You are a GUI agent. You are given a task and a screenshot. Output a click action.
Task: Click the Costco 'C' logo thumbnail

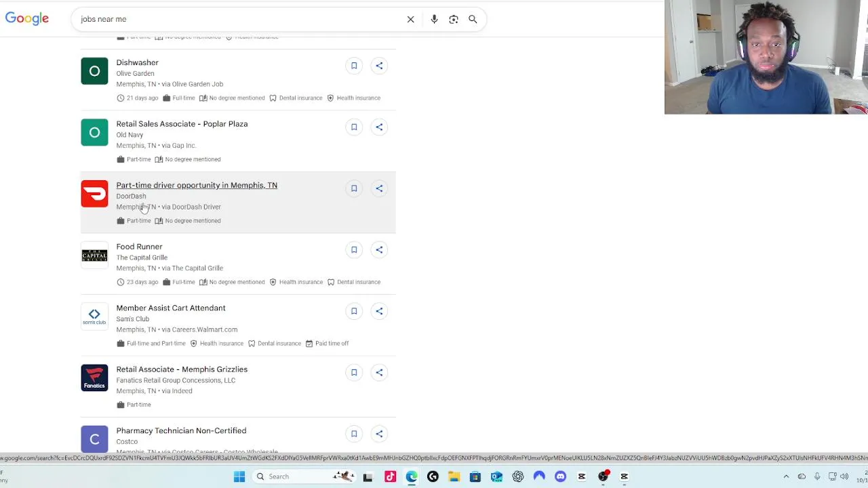click(x=94, y=439)
